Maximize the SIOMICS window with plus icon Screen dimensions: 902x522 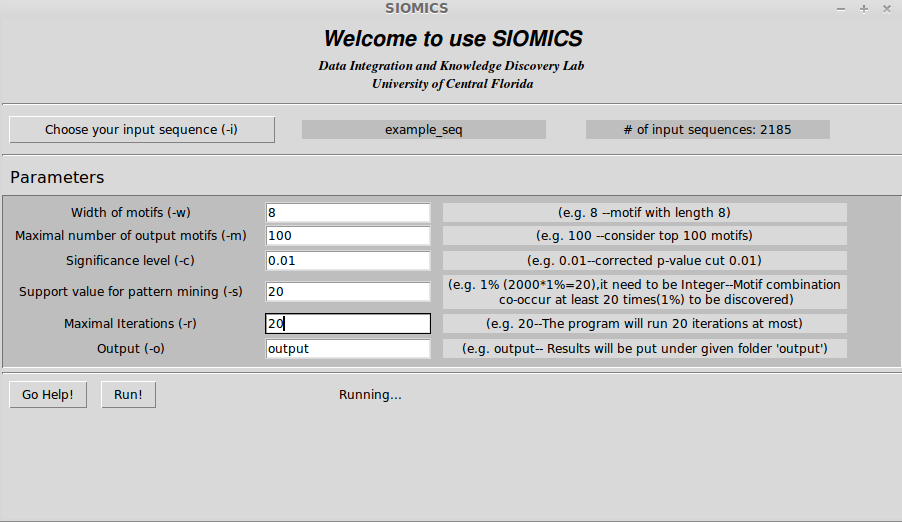click(864, 9)
